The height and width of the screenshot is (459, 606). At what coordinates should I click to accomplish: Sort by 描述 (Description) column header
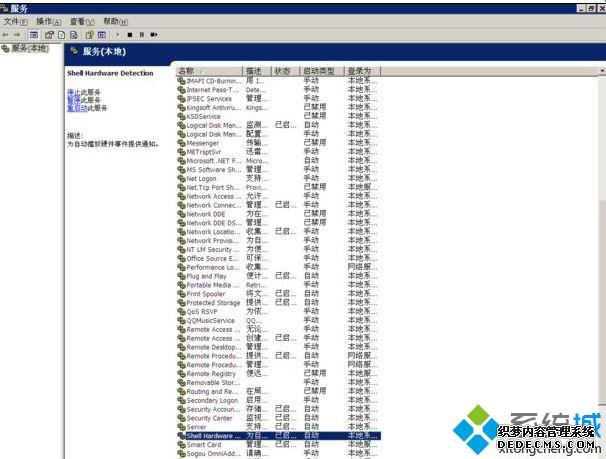coord(257,71)
